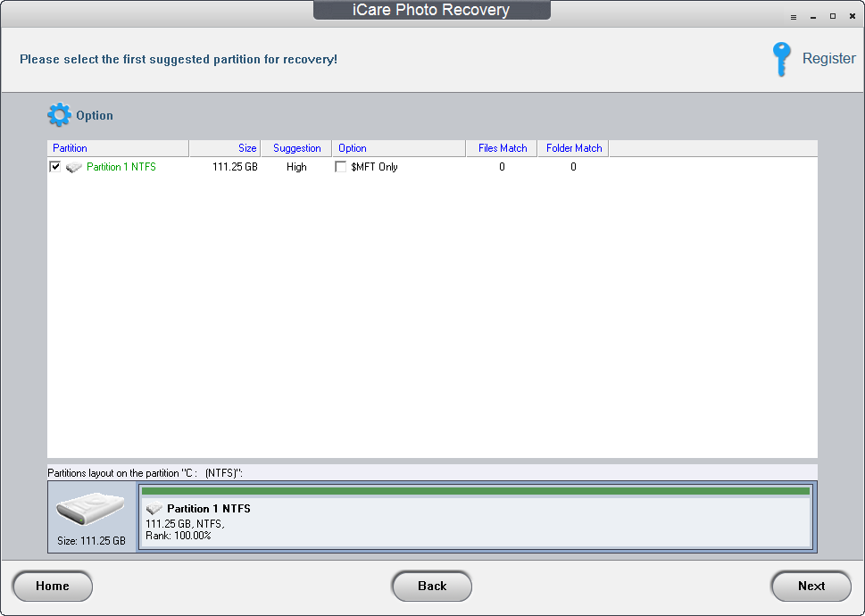Open the title bar menu icon
The image size is (865, 616).
tap(794, 17)
